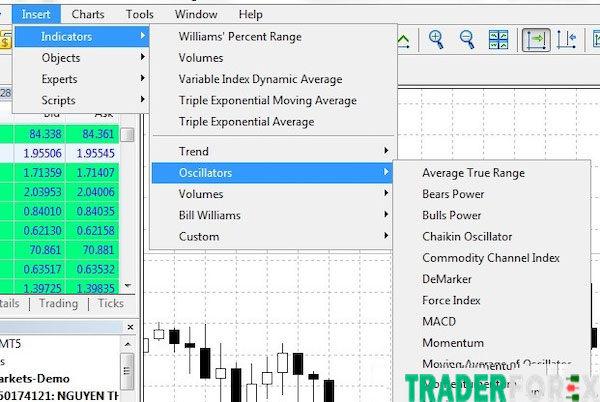Image resolution: width=600 pixels, height=402 pixels.
Task: Expand the Experts submenu
Action: (82, 79)
